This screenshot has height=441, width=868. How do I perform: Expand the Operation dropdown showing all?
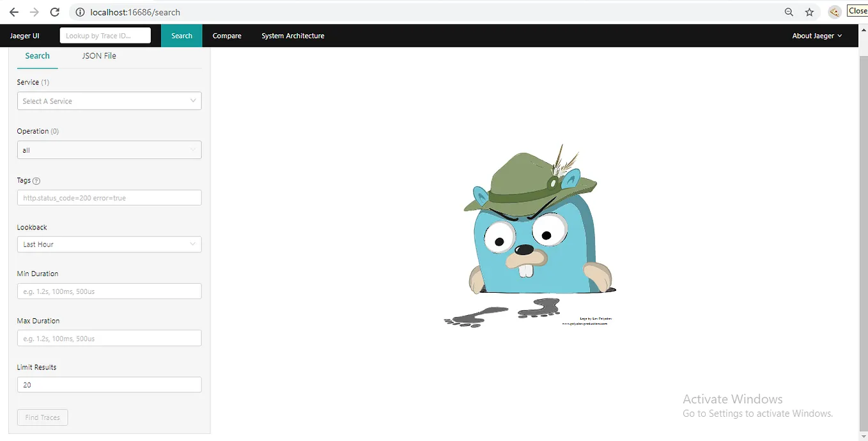point(109,150)
